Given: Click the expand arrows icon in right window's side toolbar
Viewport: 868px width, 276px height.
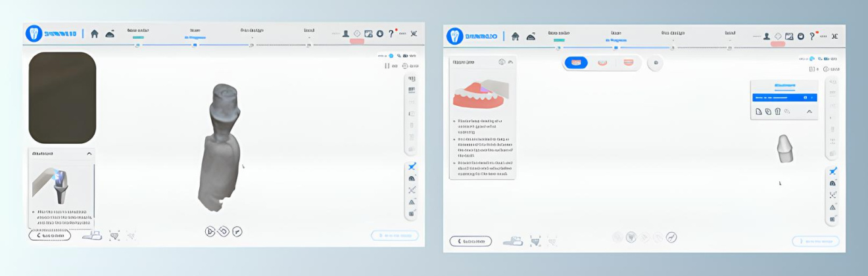Looking at the screenshot, I should (x=832, y=195).
